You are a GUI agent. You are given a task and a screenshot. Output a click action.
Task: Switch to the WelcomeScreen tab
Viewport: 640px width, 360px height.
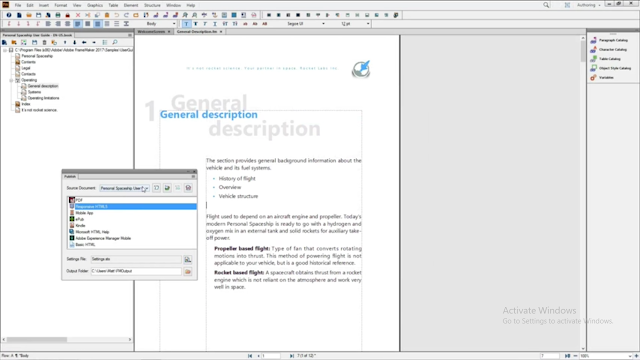coord(151,31)
